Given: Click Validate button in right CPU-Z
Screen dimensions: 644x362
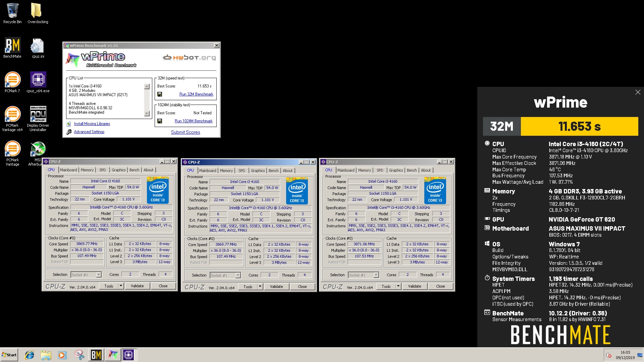Looking at the screenshot, I should [415, 286].
